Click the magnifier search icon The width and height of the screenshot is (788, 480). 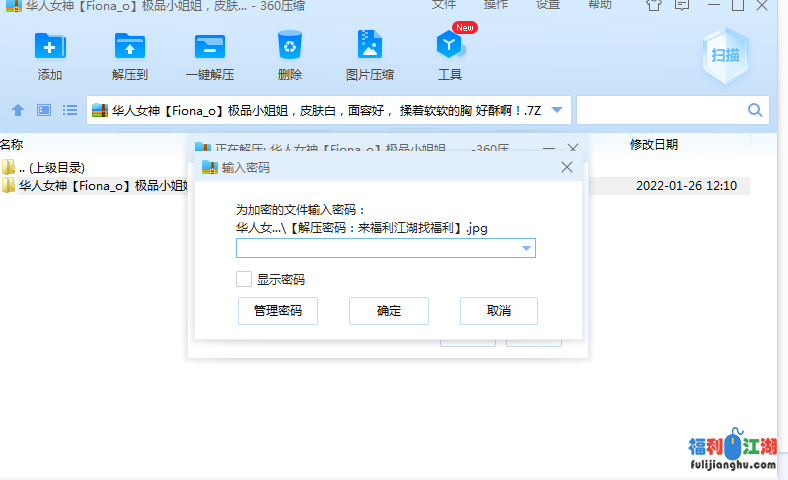coord(755,110)
